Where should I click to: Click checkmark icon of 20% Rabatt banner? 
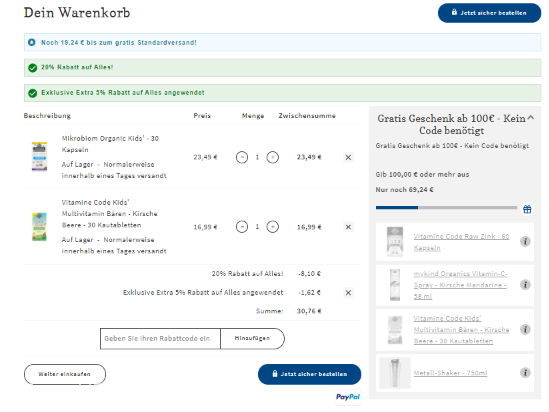click(33, 68)
